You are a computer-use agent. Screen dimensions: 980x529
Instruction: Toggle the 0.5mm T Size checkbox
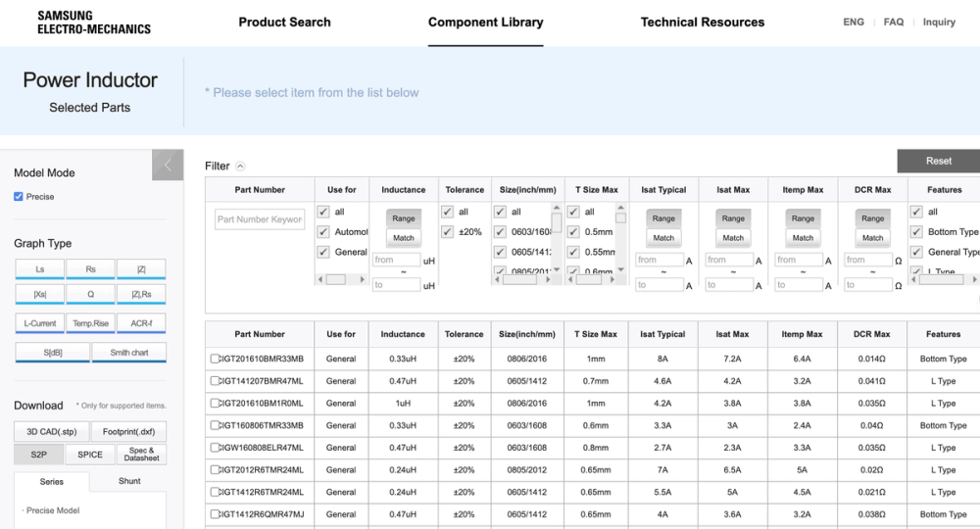click(x=573, y=232)
